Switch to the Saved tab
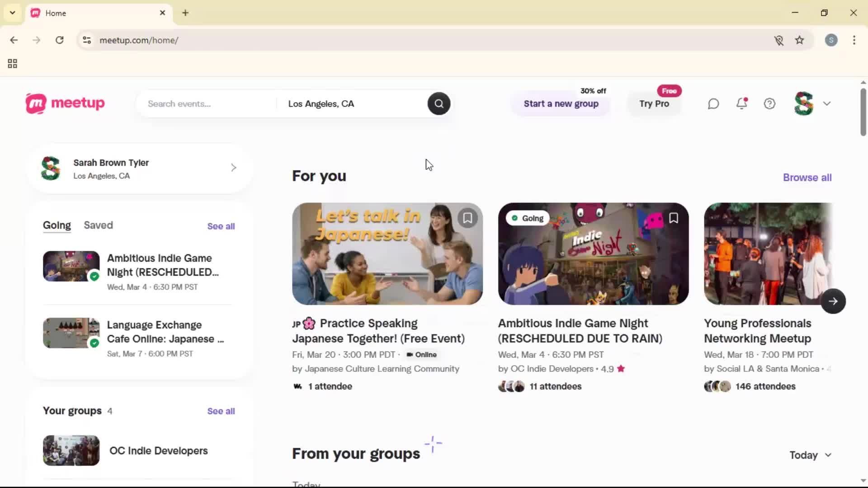868x488 pixels. pyautogui.click(x=98, y=225)
